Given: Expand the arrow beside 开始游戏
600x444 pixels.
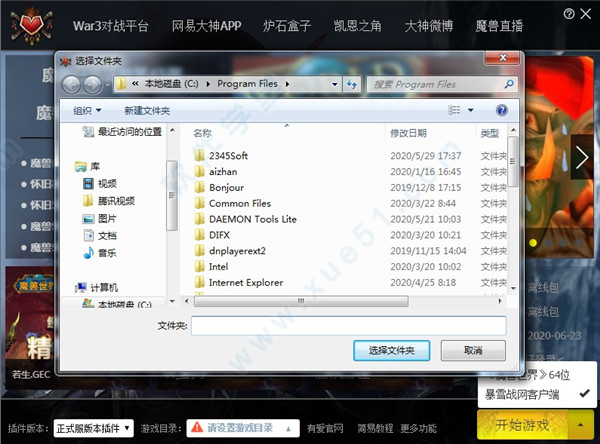Looking at the screenshot, I should pyautogui.click(x=581, y=425).
